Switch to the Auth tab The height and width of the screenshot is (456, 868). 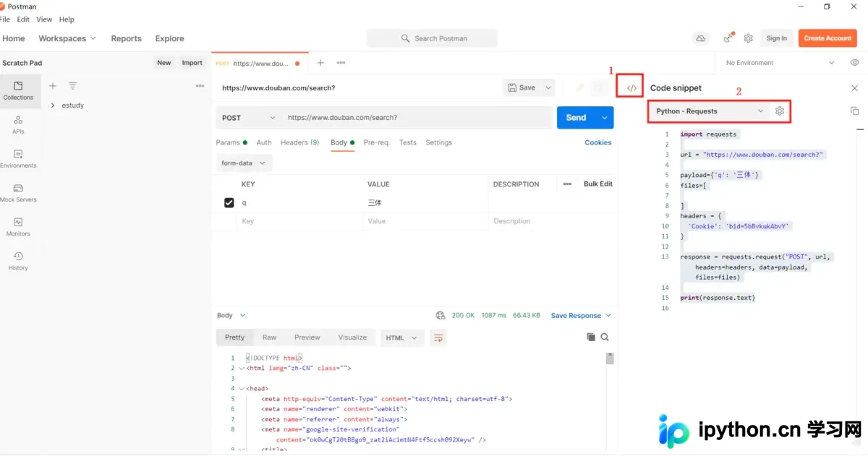264,142
